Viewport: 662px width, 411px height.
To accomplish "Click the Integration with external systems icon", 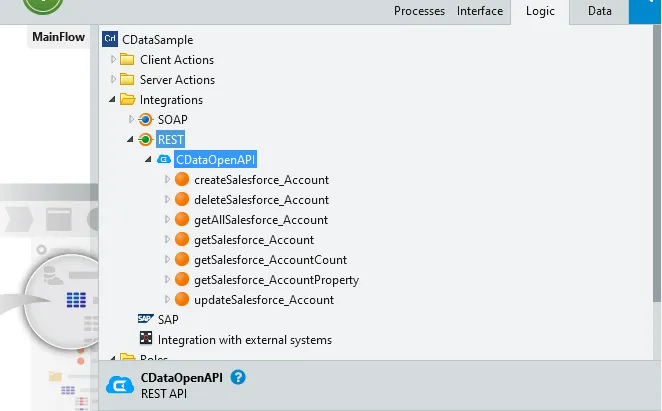I will (x=146, y=339).
